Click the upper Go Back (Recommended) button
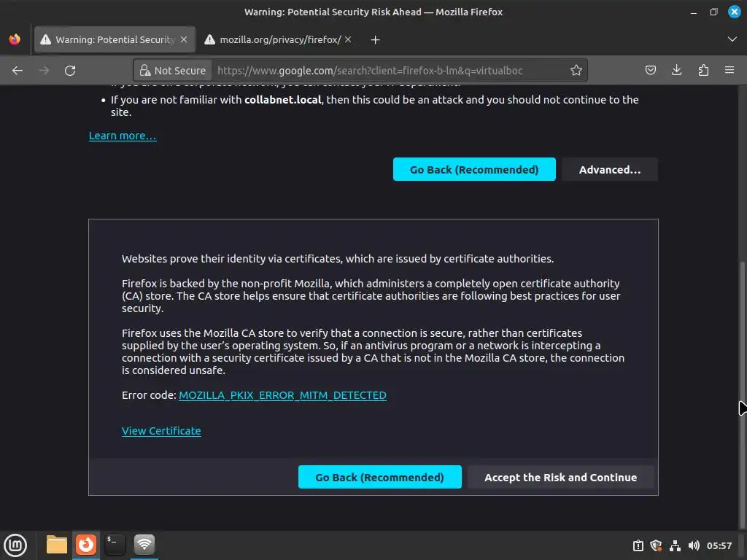The height and width of the screenshot is (560, 747). (474, 169)
